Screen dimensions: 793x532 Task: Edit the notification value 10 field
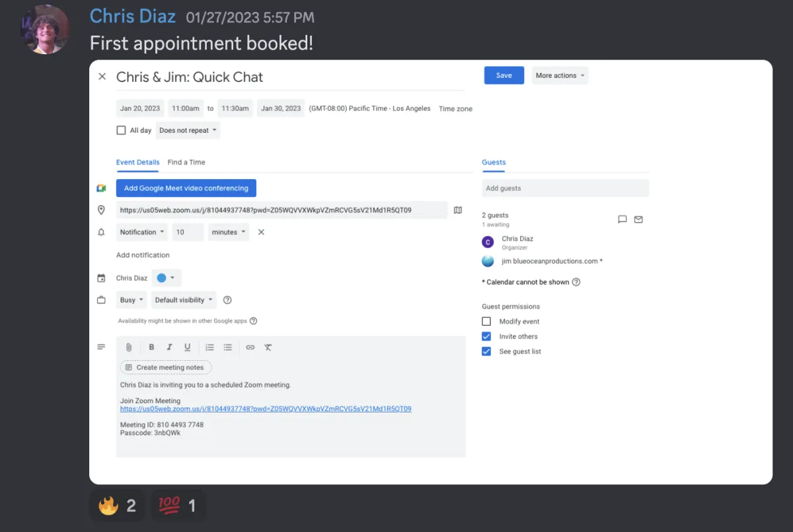pyautogui.click(x=188, y=232)
